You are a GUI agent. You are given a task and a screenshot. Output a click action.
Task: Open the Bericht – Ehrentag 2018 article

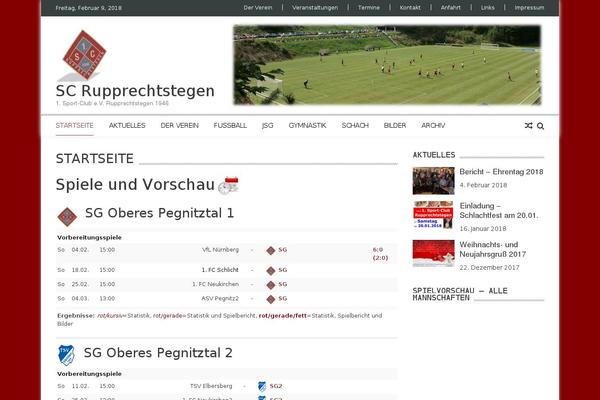pyautogui.click(x=501, y=172)
